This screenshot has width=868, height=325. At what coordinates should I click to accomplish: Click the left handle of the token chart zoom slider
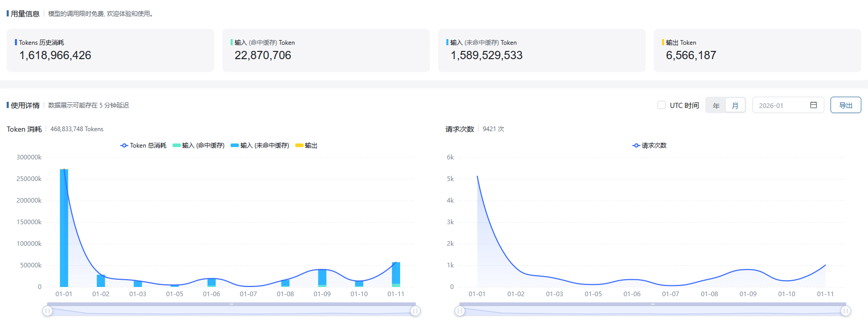coord(47,311)
